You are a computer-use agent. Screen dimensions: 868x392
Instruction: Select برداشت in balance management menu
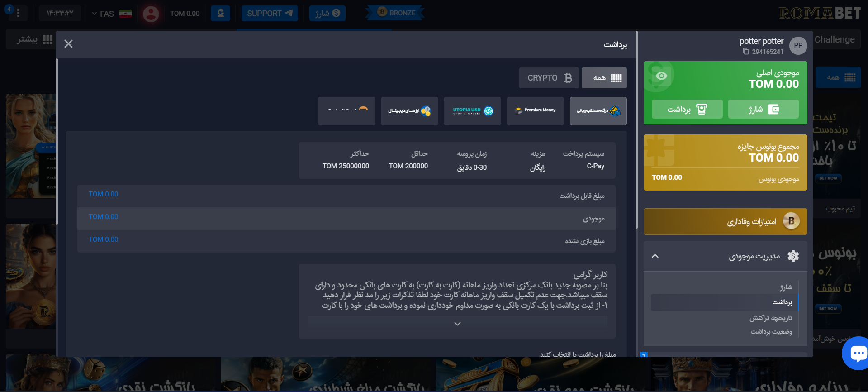(724, 302)
